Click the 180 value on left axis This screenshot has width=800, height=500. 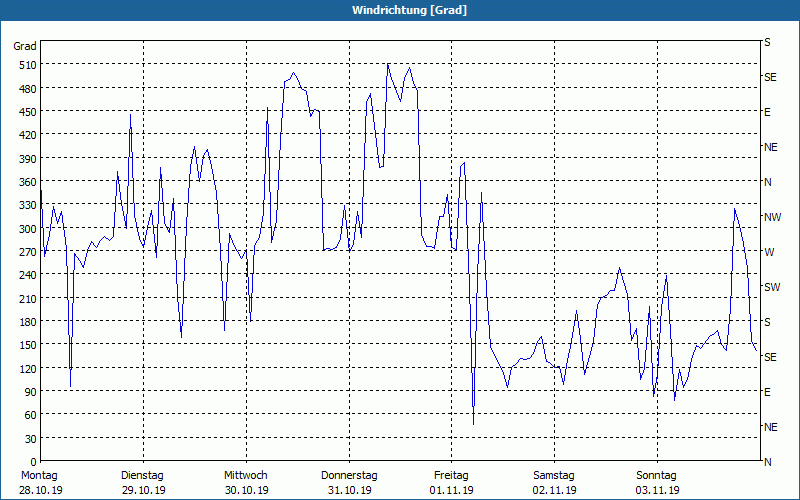(x=28, y=322)
